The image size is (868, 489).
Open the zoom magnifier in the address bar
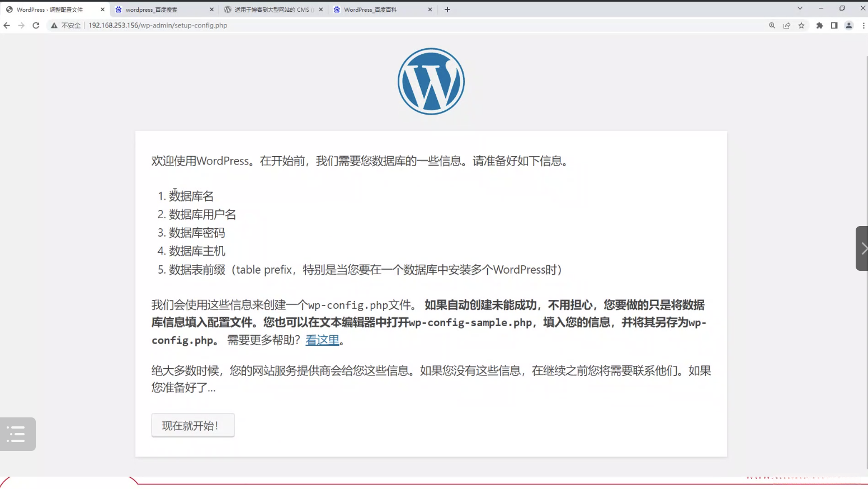tap(772, 25)
